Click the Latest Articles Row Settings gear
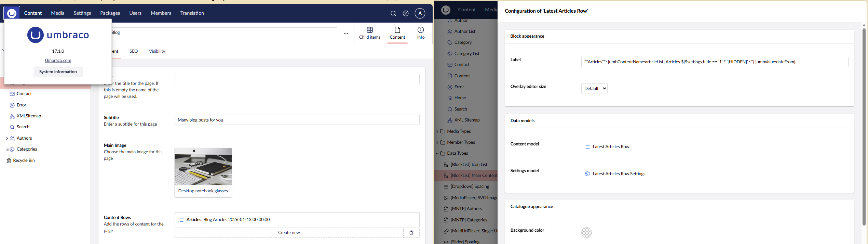The image size is (868, 244). pos(587,174)
